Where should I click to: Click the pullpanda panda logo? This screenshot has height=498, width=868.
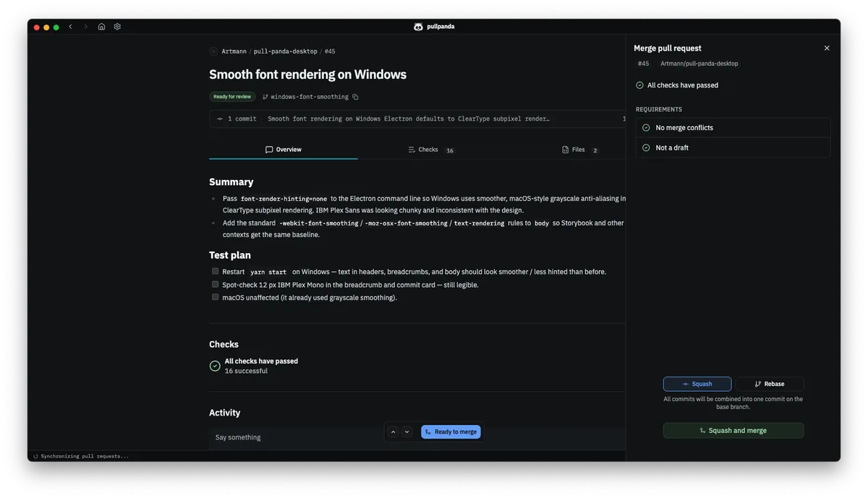(418, 27)
